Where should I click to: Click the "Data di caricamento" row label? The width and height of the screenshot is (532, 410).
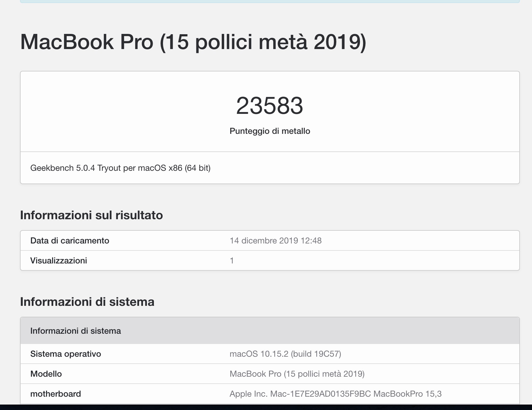70,241
